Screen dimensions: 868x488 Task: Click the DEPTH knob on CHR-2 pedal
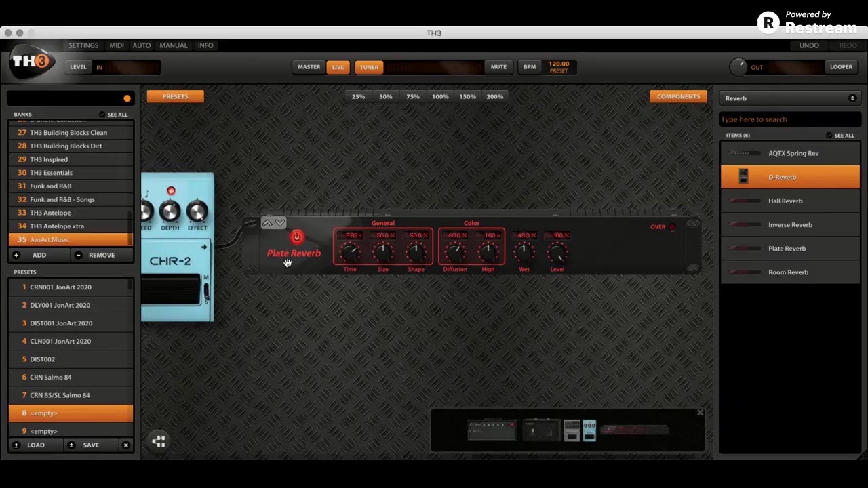170,211
